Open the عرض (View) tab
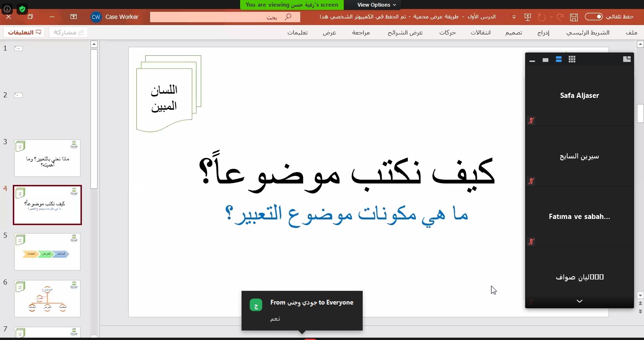This screenshot has width=644, height=340. click(x=330, y=33)
